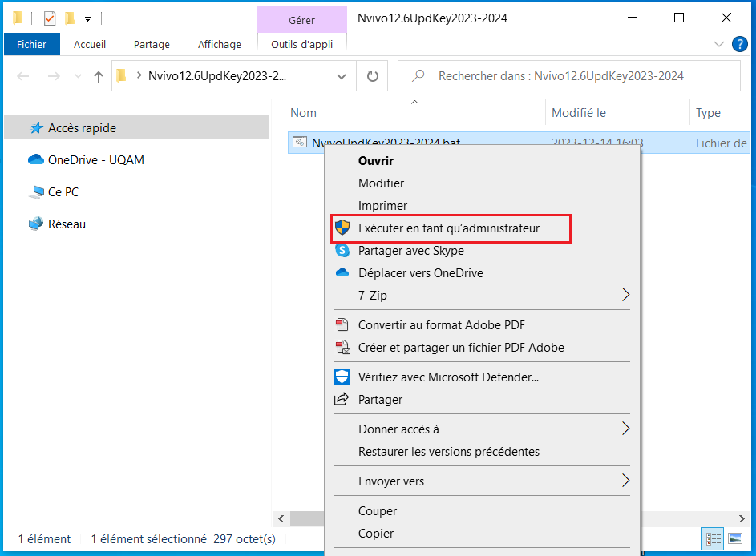The height and width of the screenshot is (556, 756).
Task: Click the Modifié le column header
Action: pos(579,113)
